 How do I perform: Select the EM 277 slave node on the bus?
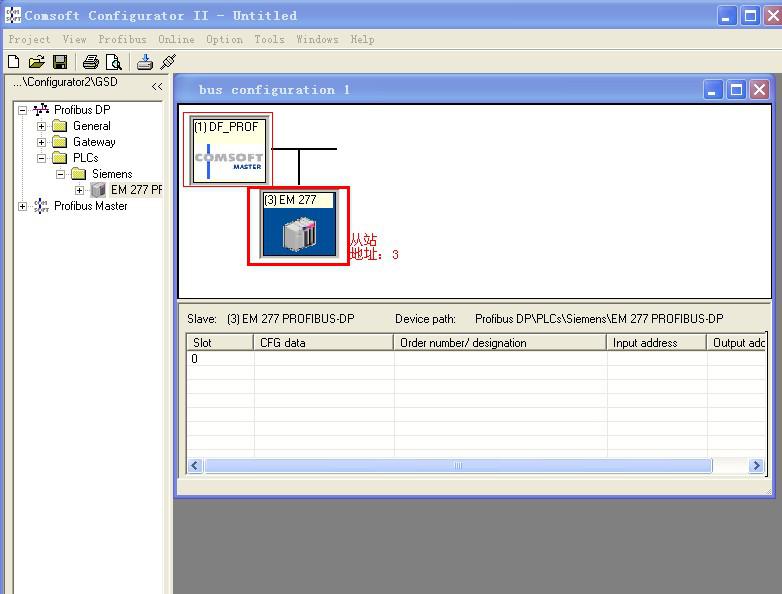click(x=298, y=225)
